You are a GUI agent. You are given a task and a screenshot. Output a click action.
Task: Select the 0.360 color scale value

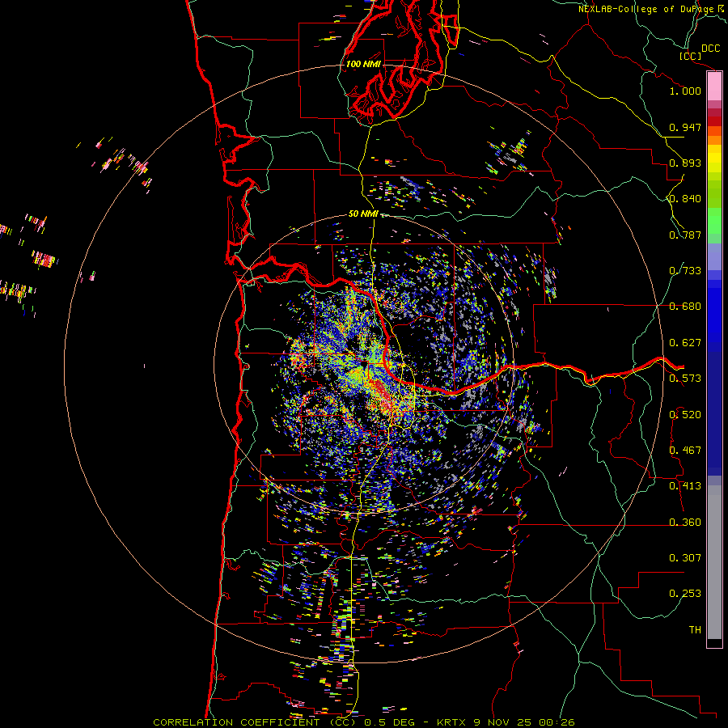click(x=685, y=523)
